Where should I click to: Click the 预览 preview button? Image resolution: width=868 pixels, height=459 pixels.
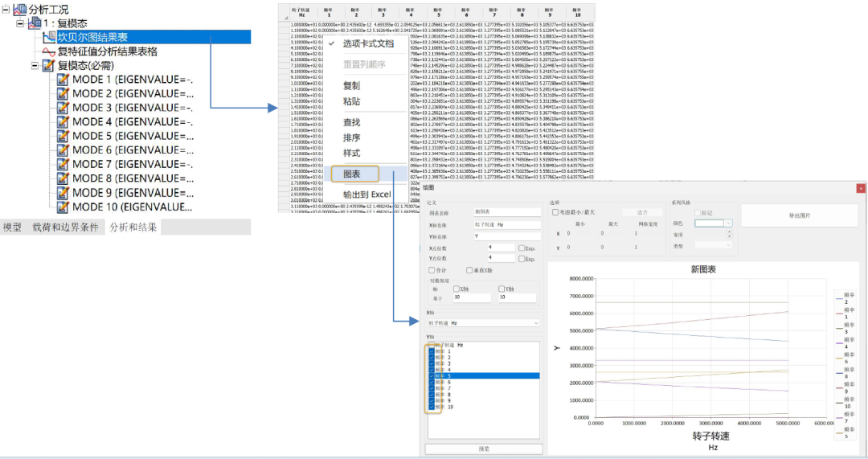coord(483,449)
